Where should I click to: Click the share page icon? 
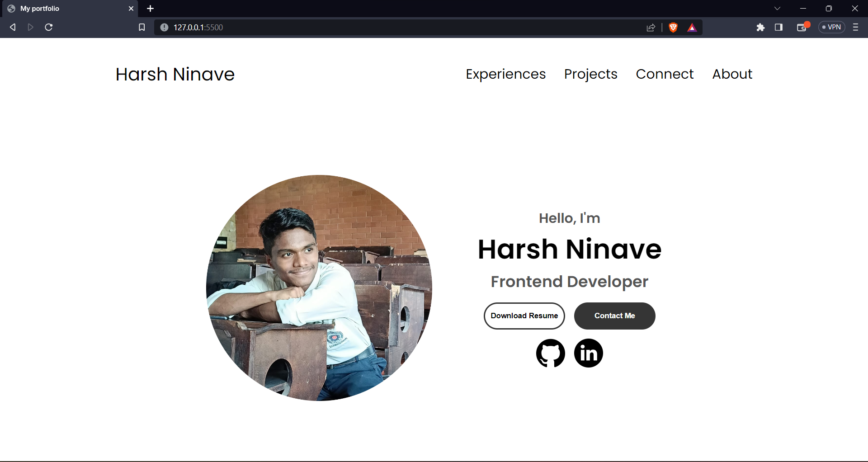click(x=651, y=28)
